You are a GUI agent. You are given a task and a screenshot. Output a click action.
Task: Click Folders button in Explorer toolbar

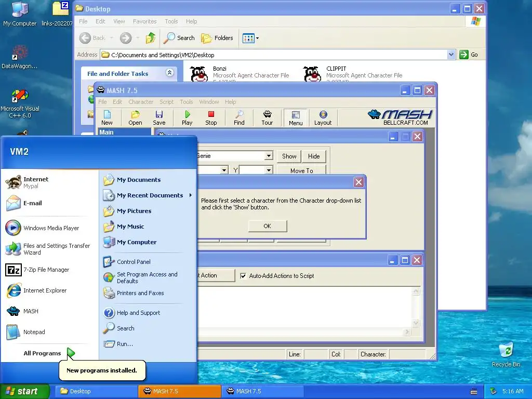[x=217, y=38]
